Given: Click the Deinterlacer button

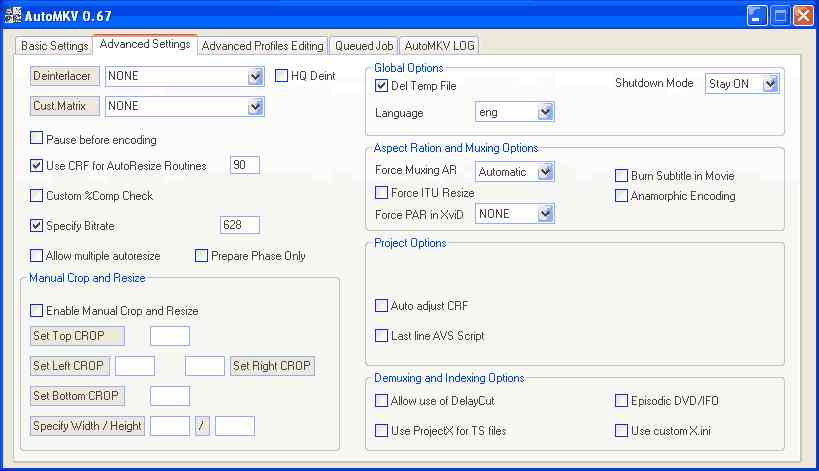Looking at the screenshot, I should (x=65, y=76).
